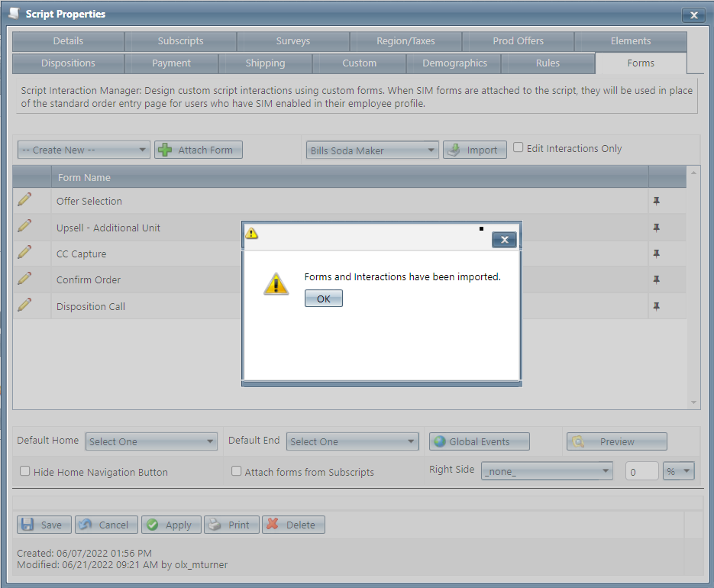The image size is (714, 588).
Task: Expand the Bills Soda Maker dropdown
Action: click(372, 150)
